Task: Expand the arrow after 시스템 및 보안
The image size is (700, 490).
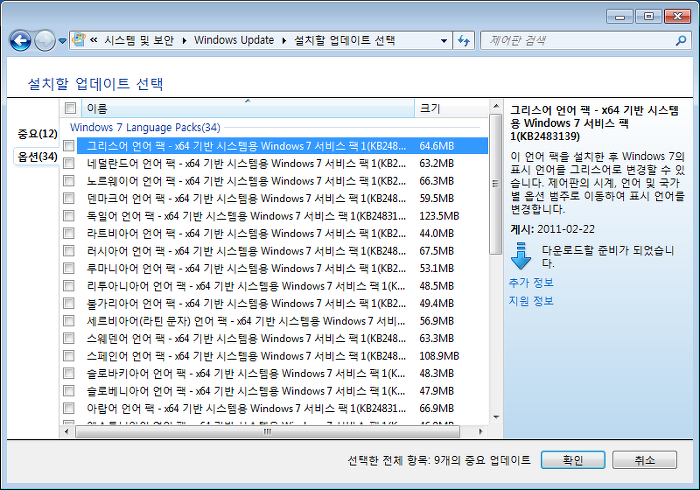Action: [x=184, y=41]
